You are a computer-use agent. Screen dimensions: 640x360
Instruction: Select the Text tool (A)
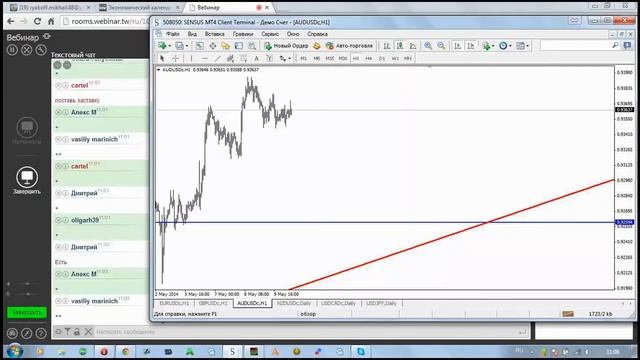click(x=256, y=58)
